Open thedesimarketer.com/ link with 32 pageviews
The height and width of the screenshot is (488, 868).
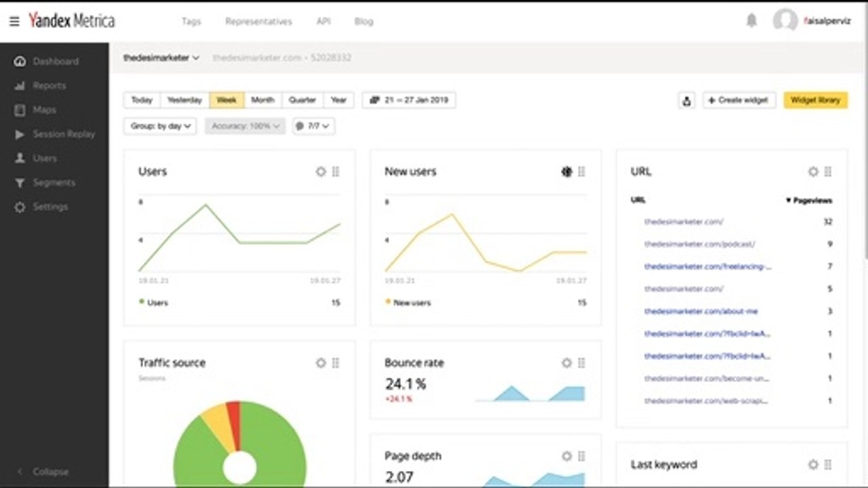[684, 222]
